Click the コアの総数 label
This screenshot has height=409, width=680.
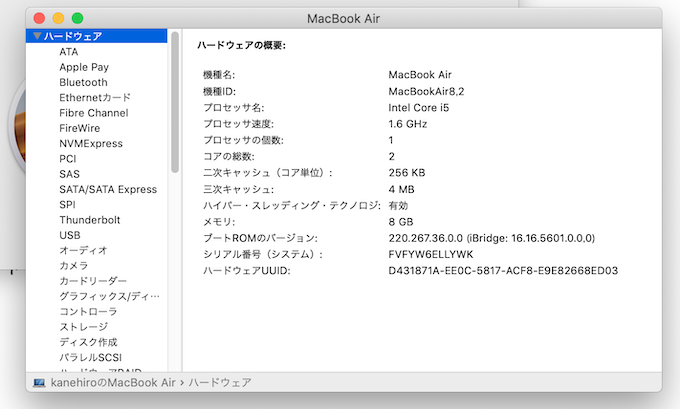[229, 156]
